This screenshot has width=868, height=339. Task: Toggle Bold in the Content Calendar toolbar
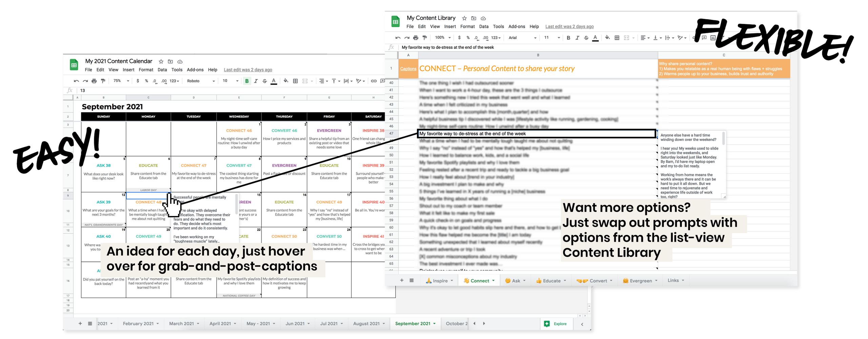(x=247, y=81)
